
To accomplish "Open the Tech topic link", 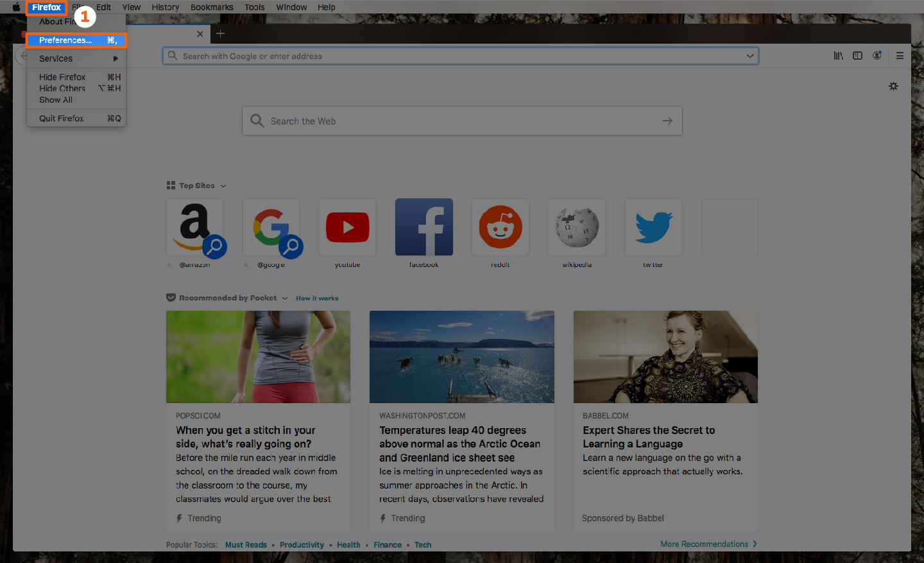I will coord(423,545).
